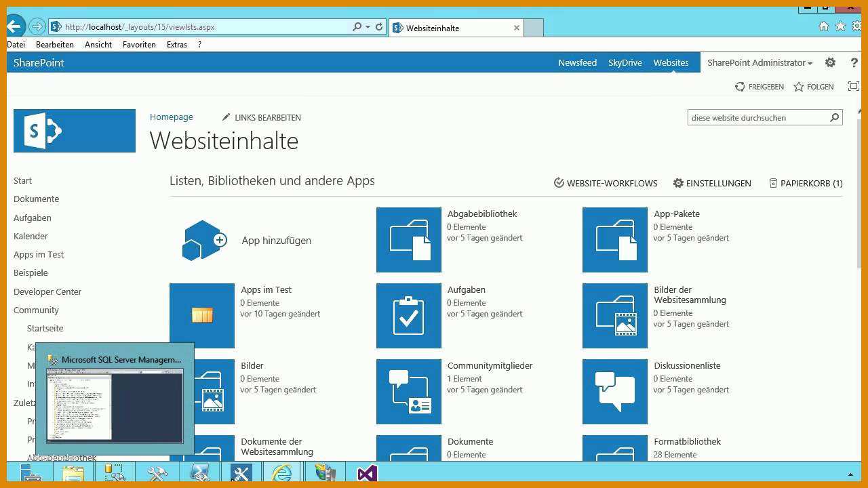Open the Aufgaben checkmark tile icon
Screen dimensions: 868x488
point(409,316)
